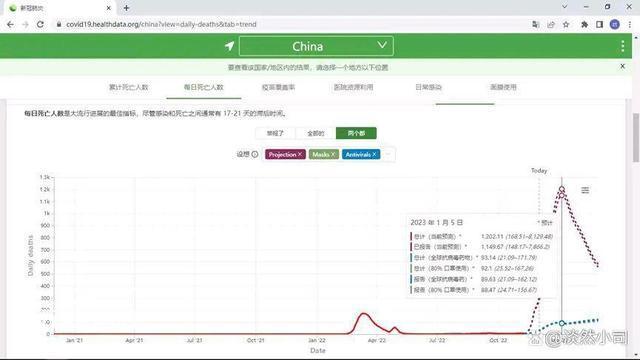Screen dimensions: 640x360
Task: Reload the page with refresh icon
Action: pos(40,24)
